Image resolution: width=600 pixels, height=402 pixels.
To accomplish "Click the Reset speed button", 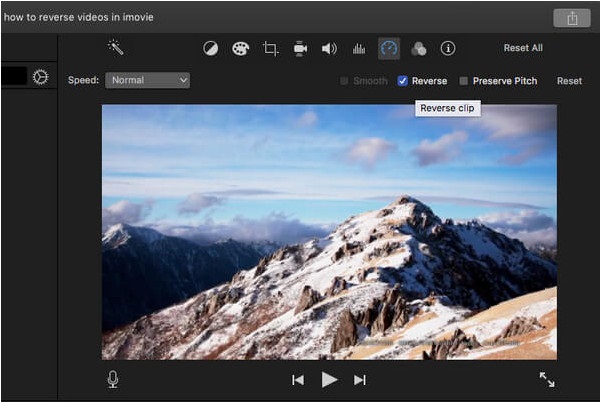I will pos(569,81).
